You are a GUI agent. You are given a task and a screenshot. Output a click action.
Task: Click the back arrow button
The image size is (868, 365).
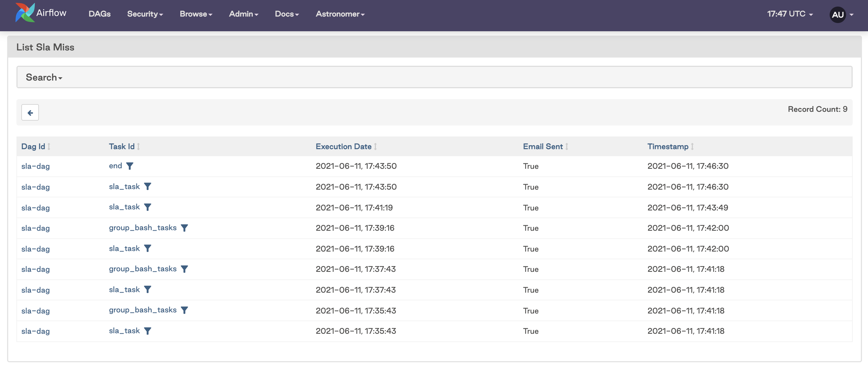coord(30,113)
